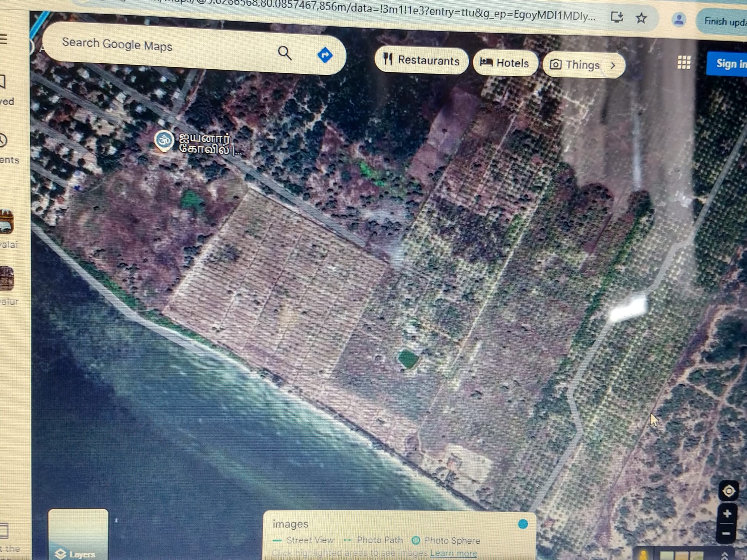Screen dimensions: 747x560
Task: Open the Recents clock icon
Action: tap(3, 140)
